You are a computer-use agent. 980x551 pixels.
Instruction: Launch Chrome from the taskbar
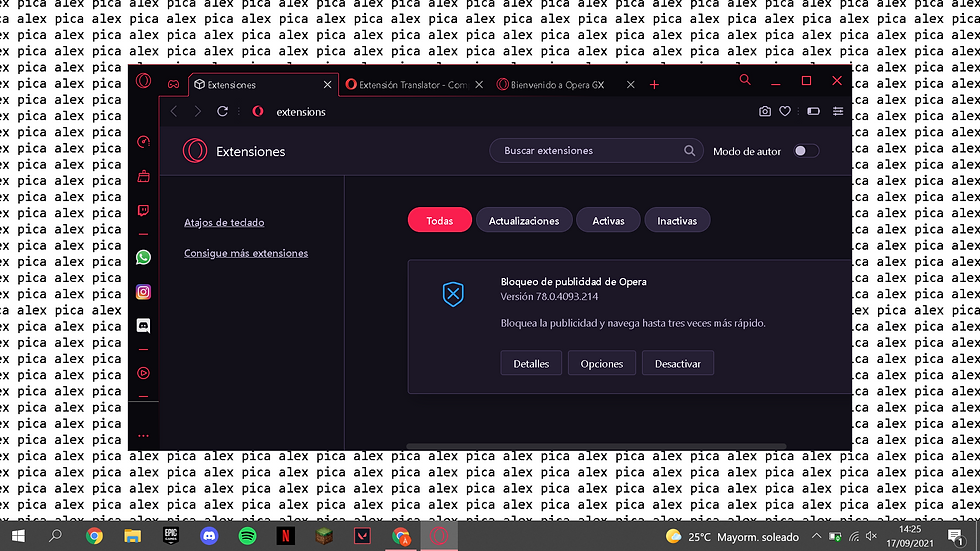click(94, 536)
